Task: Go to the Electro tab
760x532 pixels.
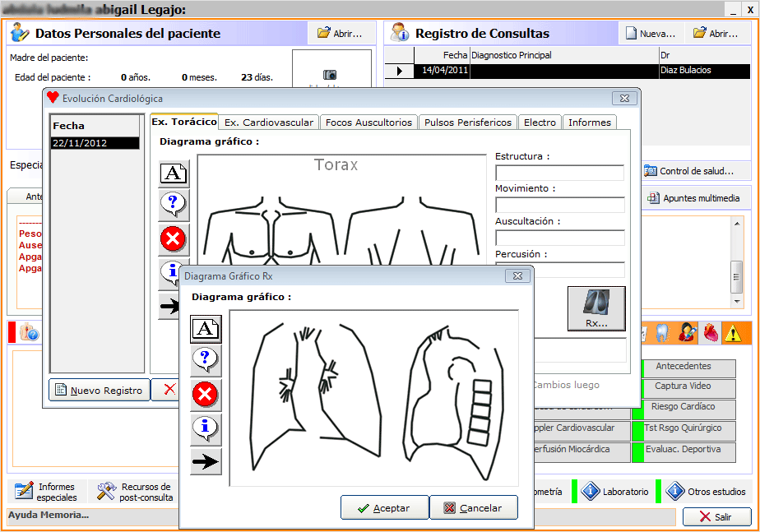Action: [540, 123]
